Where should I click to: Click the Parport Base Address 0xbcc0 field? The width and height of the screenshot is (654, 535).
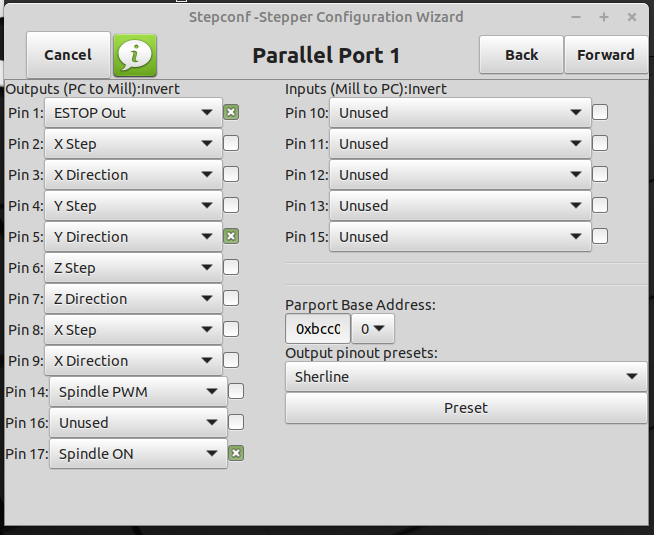[x=318, y=329]
